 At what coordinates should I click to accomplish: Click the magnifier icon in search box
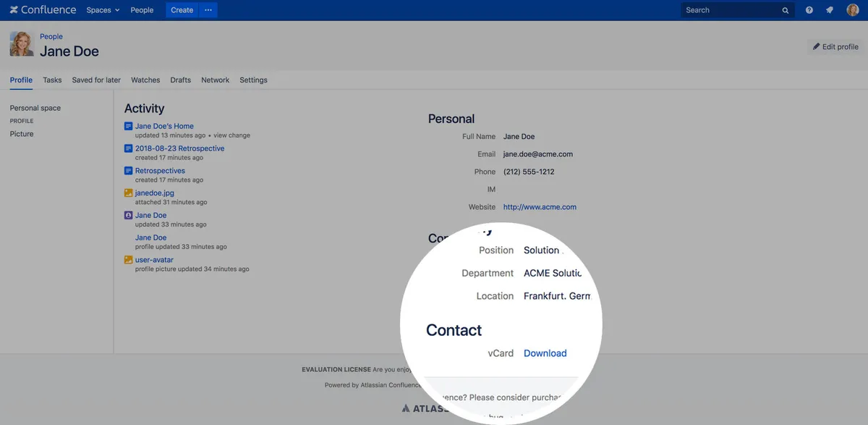coord(786,11)
